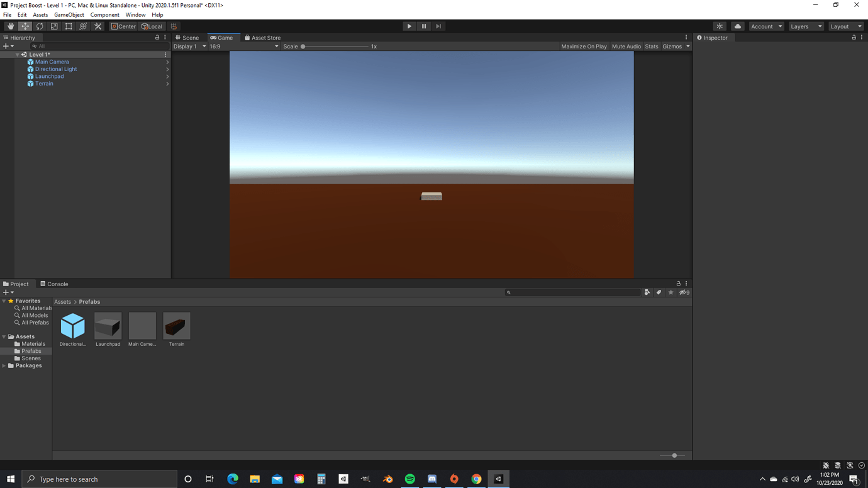Expand the Launchpad object in Hierarchy

[x=167, y=76]
